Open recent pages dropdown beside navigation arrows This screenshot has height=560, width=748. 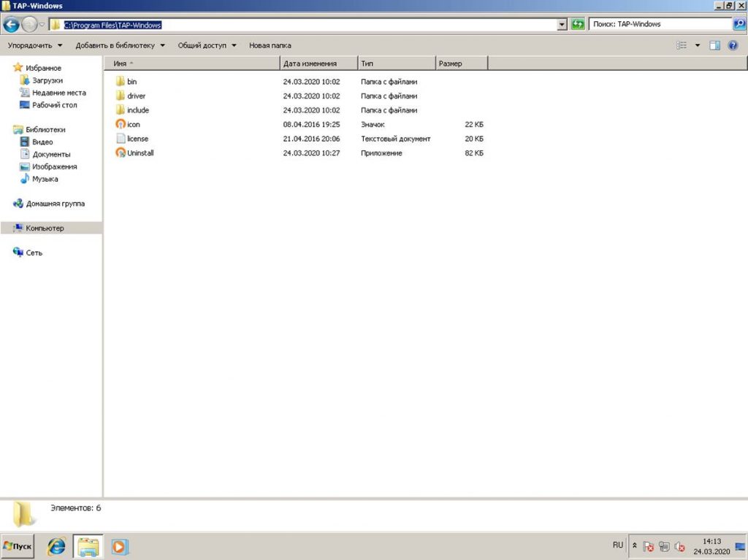tap(42, 25)
